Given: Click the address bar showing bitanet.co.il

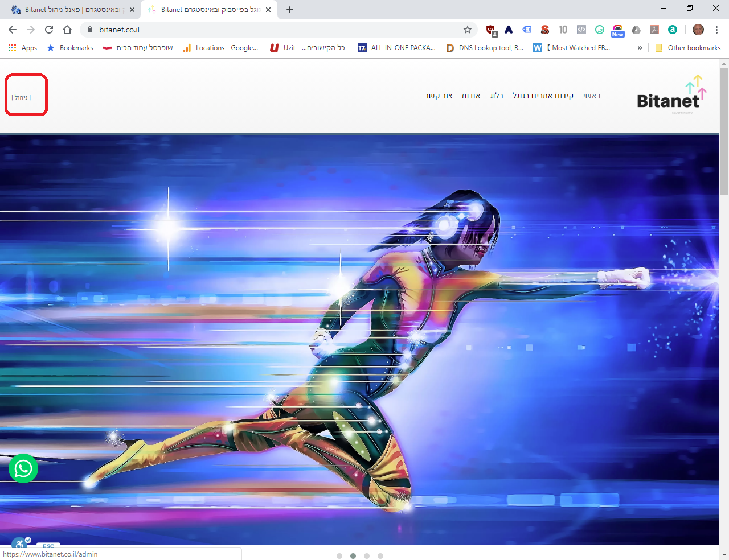Looking at the screenshot, I should (x=273, y=30).
